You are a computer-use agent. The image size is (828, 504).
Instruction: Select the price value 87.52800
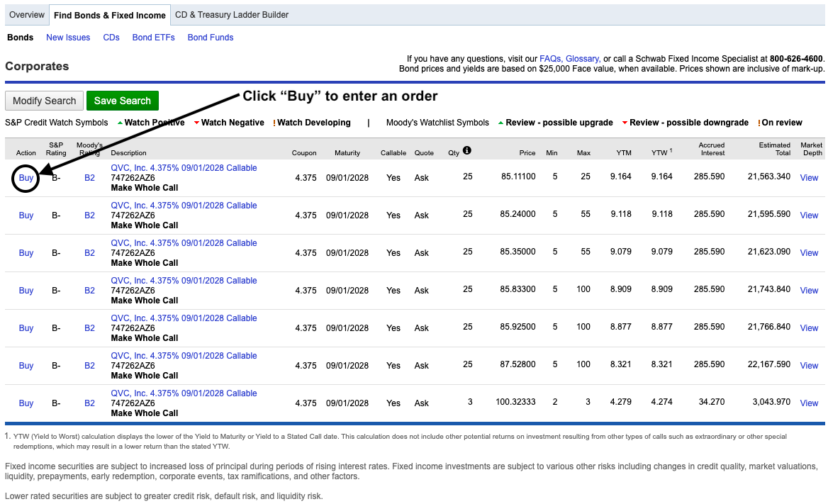(x=517, y=364)
